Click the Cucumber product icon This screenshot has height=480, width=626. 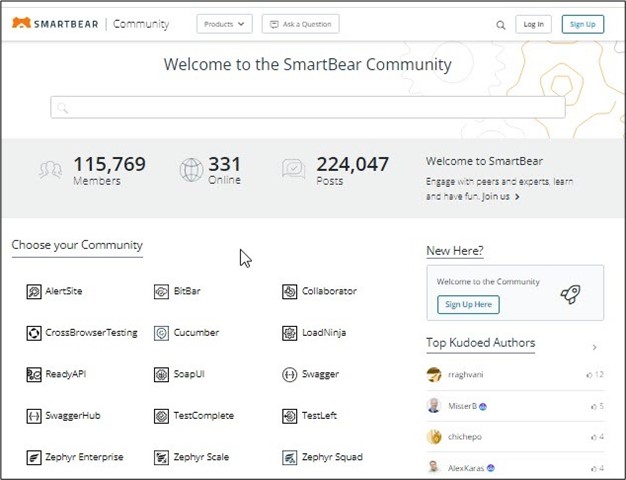[162, 333]
